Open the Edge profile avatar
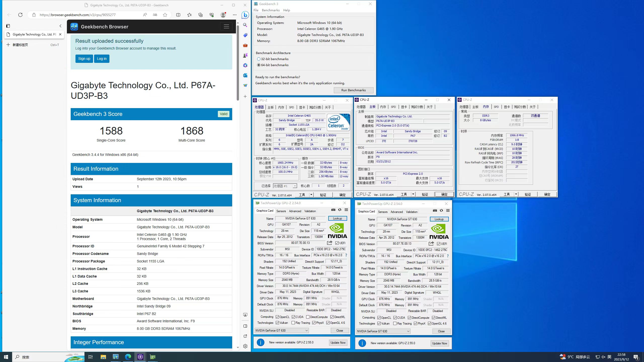This screenshot has width=644, height=362. (x=223, y=15)
